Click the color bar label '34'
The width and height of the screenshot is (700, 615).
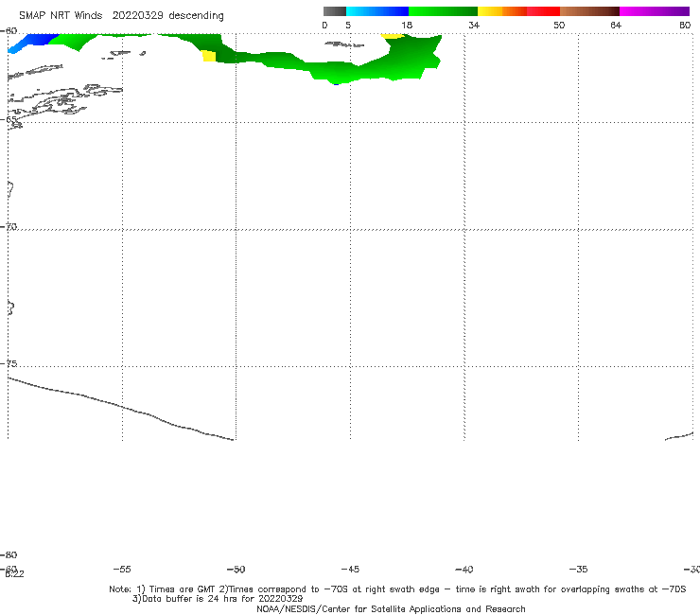coord(474,26)
